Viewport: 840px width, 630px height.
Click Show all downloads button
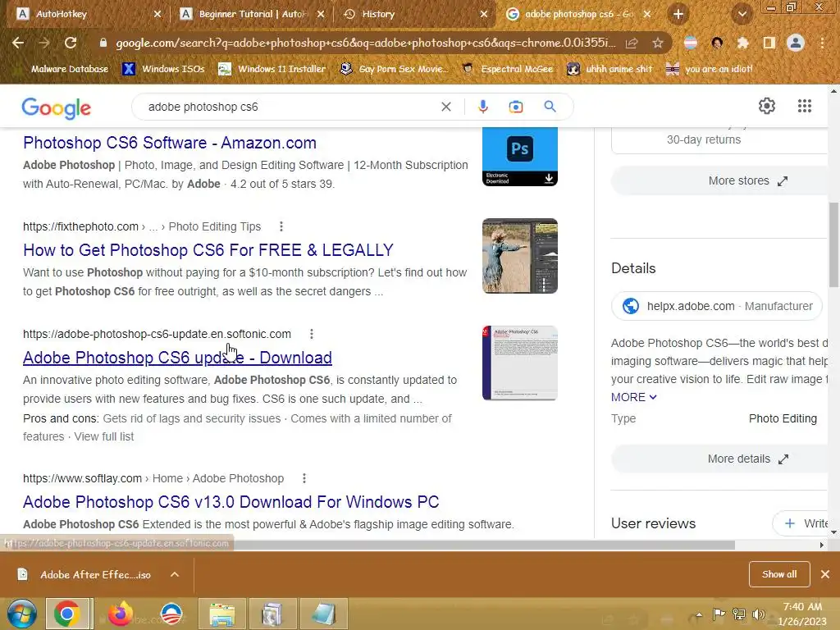pos(779,574)
